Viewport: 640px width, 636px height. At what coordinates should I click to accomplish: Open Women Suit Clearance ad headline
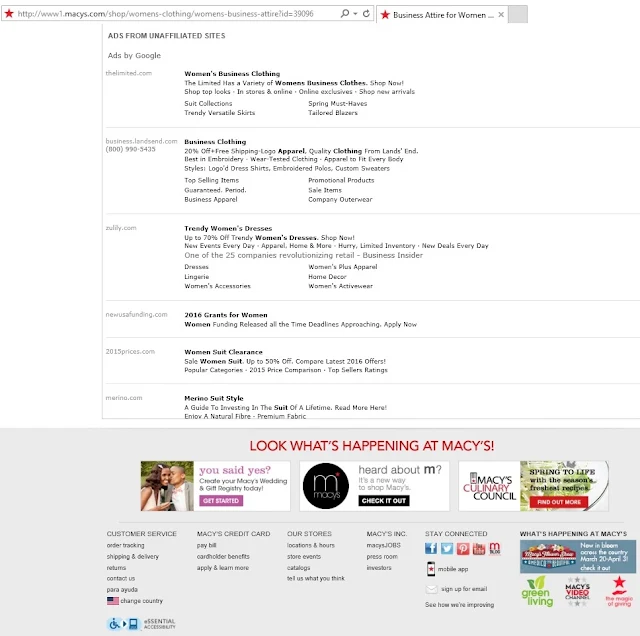[223, 352]
